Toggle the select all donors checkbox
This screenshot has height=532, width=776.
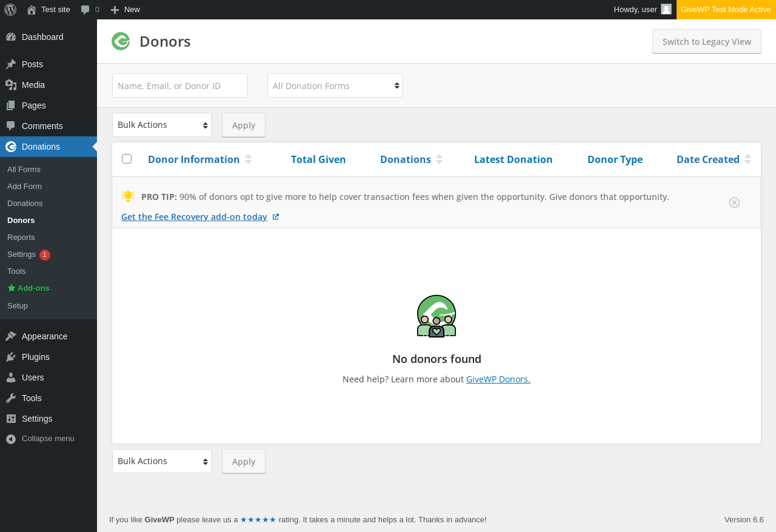pyautogui.click(x=127, y=159)
